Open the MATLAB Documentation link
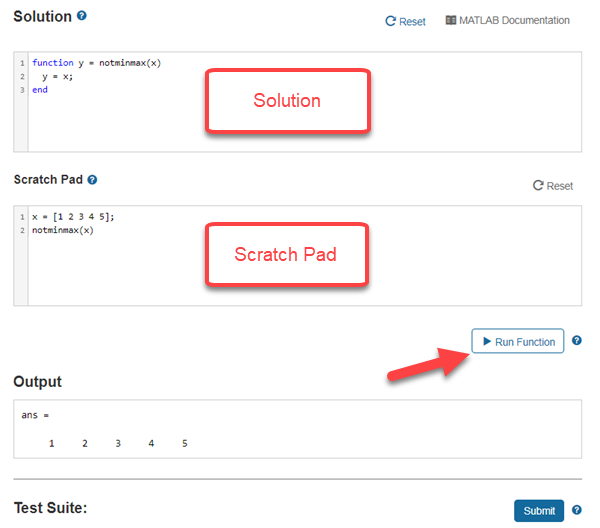 tap(507, 20)
